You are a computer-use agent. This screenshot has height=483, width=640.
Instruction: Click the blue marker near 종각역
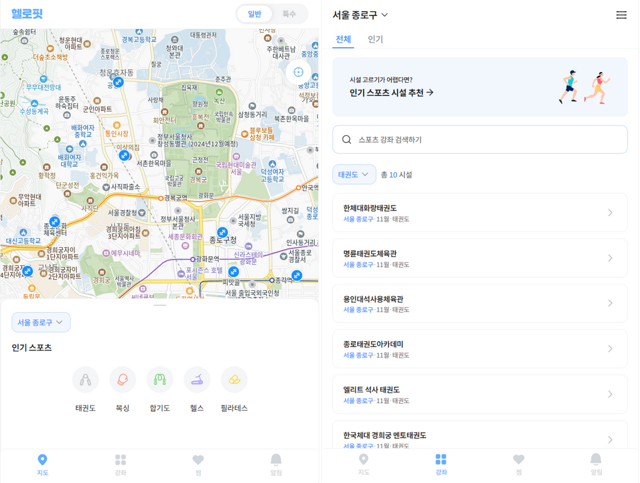(297, 275)
